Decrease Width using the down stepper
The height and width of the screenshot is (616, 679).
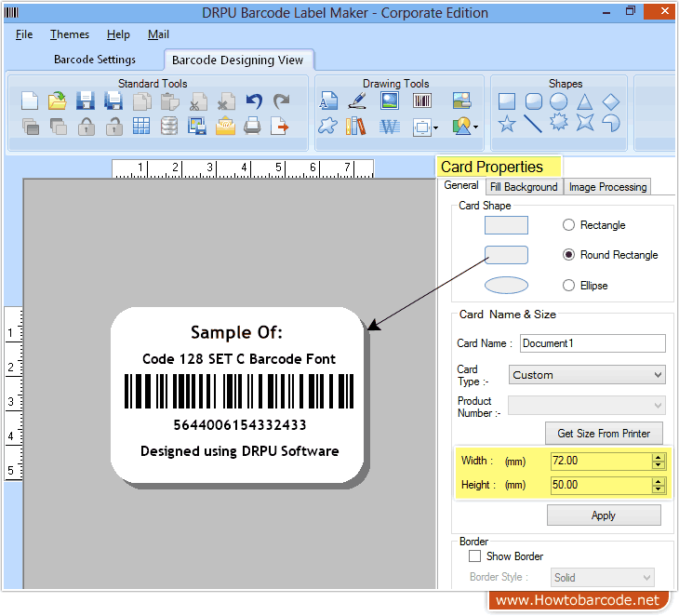659,465
